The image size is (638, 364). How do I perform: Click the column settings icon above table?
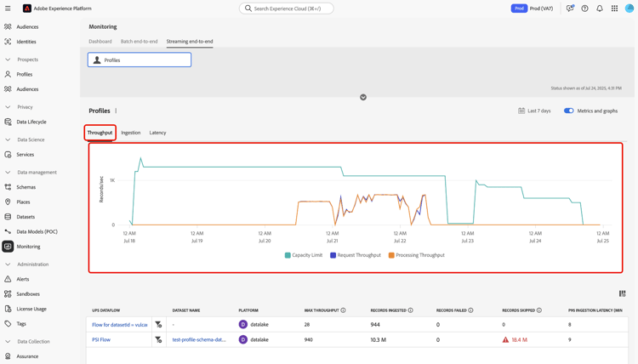(x=622, y=293)
